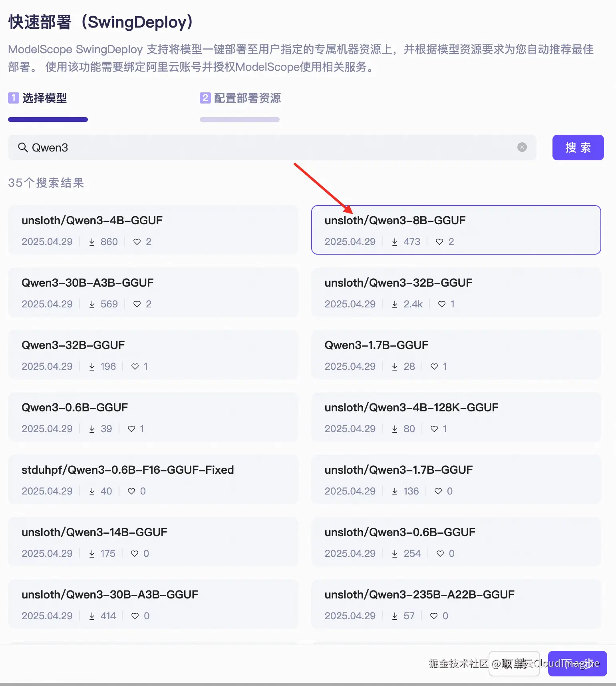Pick unsloth/Qwen3-4B-128K-GGUF model
Viewport: 616px width, 686px height.
point(456,417)
